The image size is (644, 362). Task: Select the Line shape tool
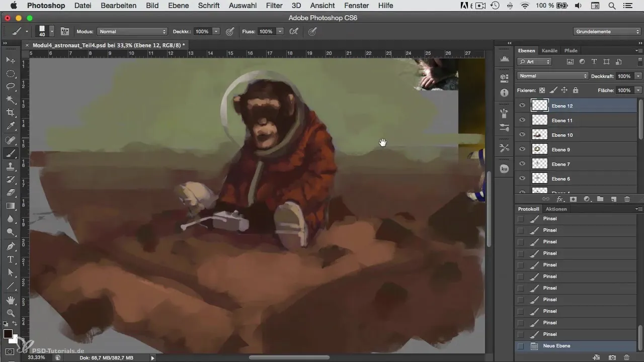(10, 286)
